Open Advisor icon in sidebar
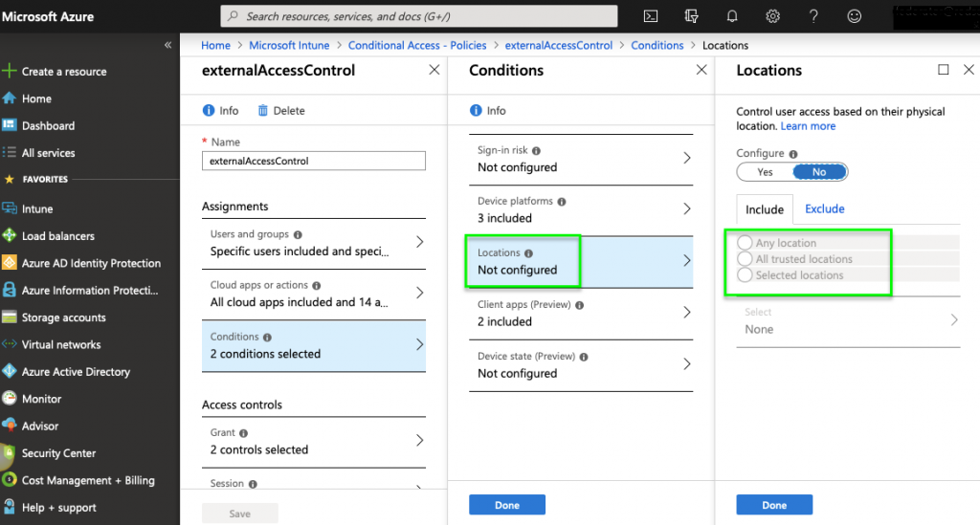980x525 pixels. coord(10,426)
